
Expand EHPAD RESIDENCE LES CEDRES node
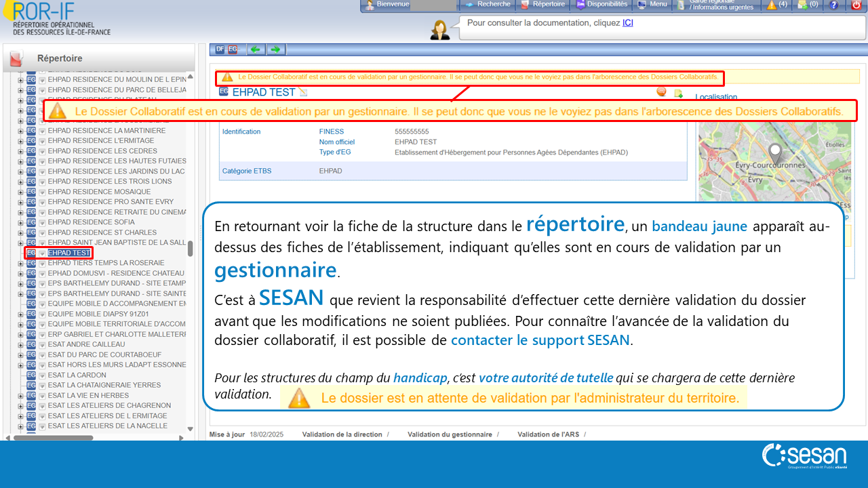(21, 151)
